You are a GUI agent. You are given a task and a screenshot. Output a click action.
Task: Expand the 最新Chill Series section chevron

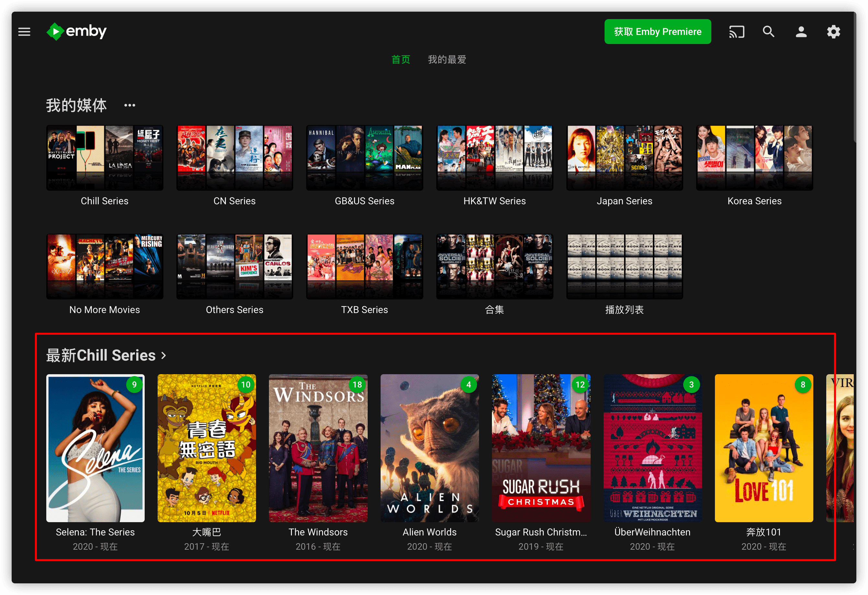[163, 355]
